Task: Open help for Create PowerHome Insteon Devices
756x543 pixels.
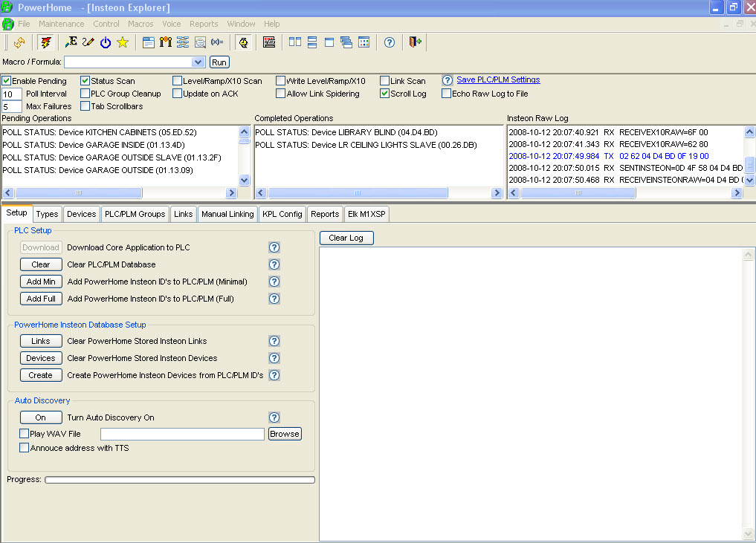Action: pyautogui.click(x=274, y=375)
